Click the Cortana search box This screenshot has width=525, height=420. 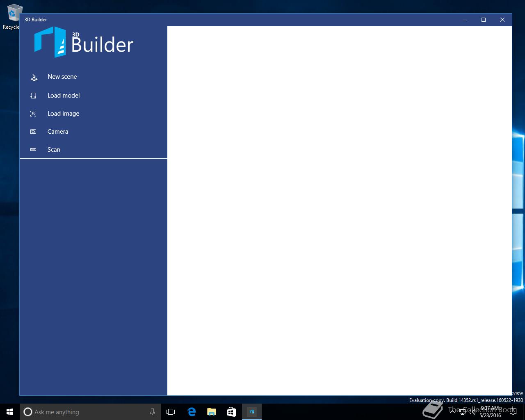tap(90, 412)
